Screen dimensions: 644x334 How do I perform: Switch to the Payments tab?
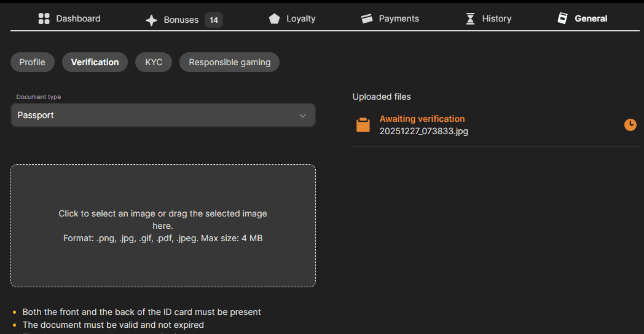(399, 18)
